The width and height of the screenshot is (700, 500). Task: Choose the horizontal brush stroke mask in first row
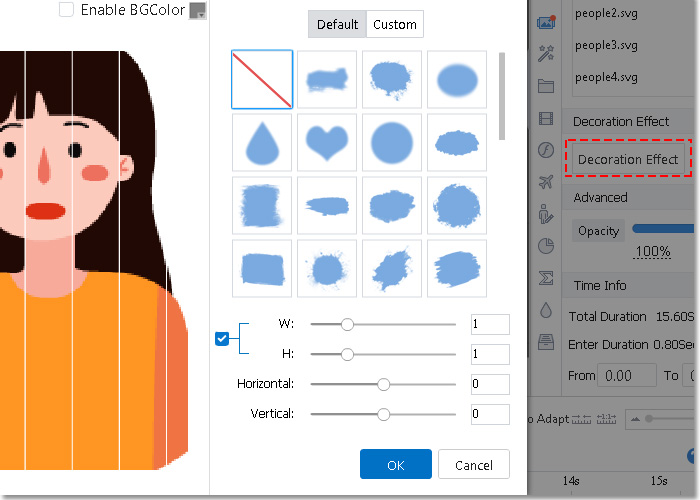pos(327,79)
